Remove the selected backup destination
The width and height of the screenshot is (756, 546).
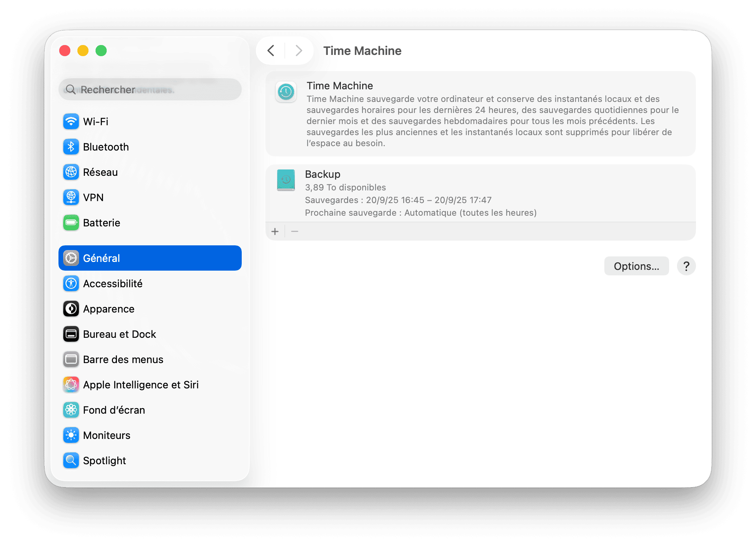click(294, 231)
